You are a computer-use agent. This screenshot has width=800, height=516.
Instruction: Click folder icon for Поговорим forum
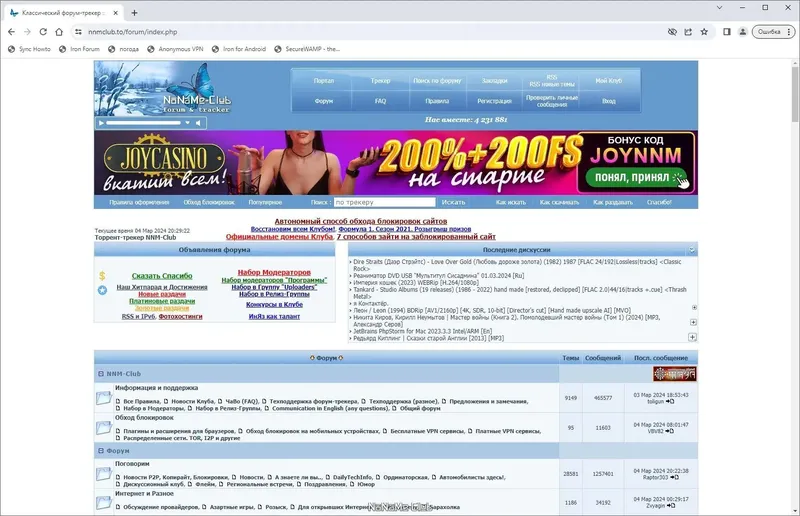(x=104, y=474)
